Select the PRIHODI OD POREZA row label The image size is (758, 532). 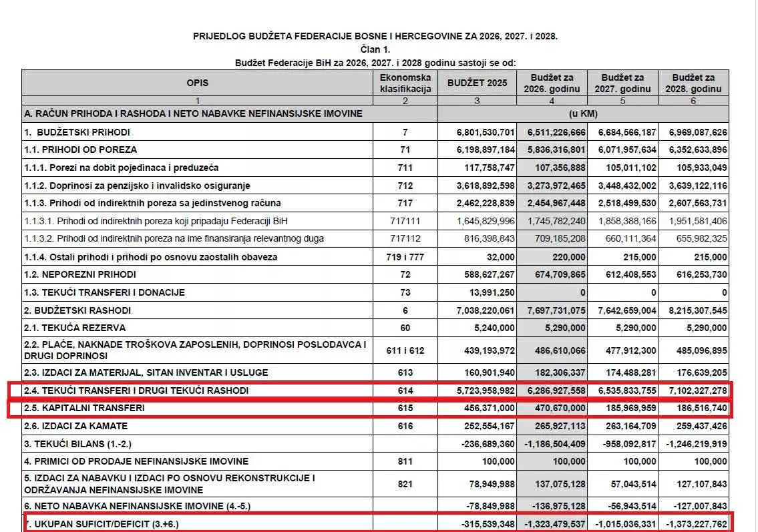click(x=80, y=150)
